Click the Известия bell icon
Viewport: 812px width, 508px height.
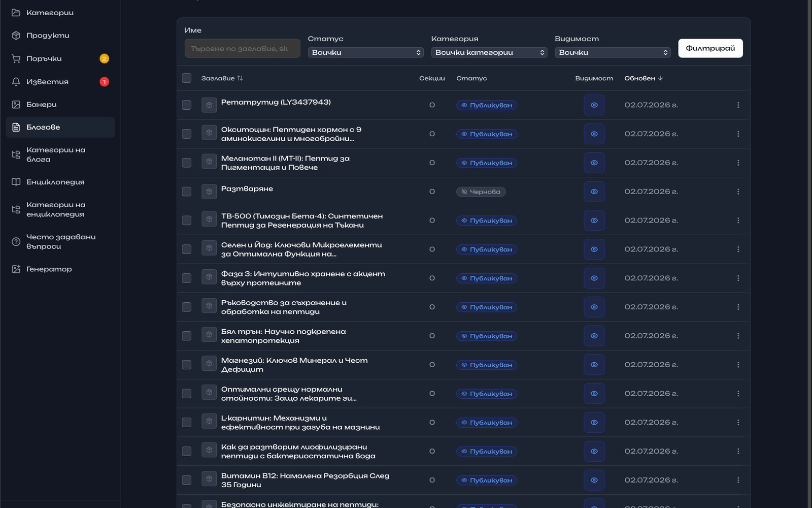(x=16, y=81)
